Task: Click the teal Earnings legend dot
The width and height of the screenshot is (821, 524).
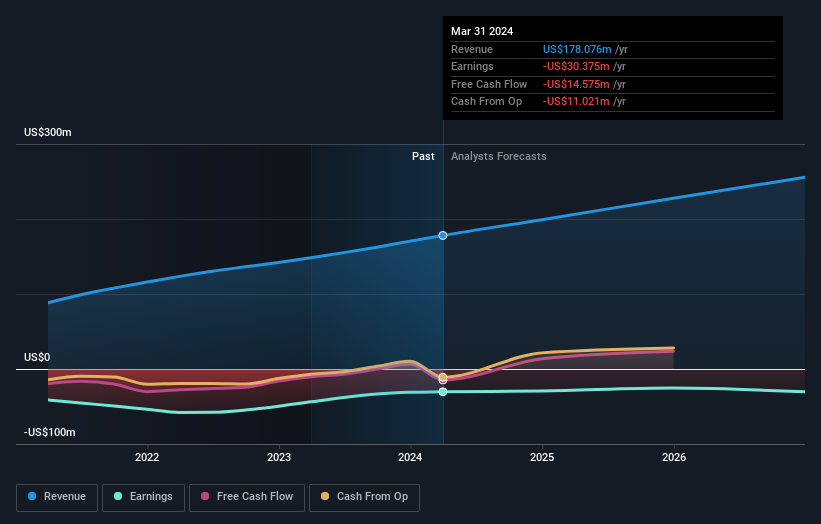Action: (118, 496)
